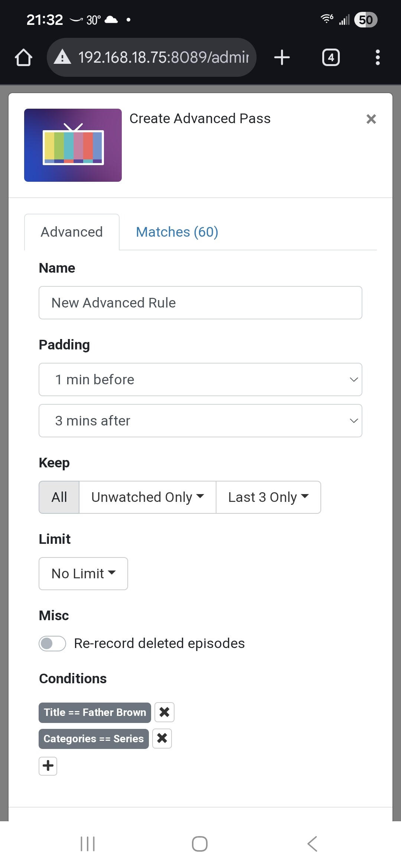Screen dimensions: 401x868
Task: Expand the 3 mins after padding dropdown
Action: pos(200,421)
